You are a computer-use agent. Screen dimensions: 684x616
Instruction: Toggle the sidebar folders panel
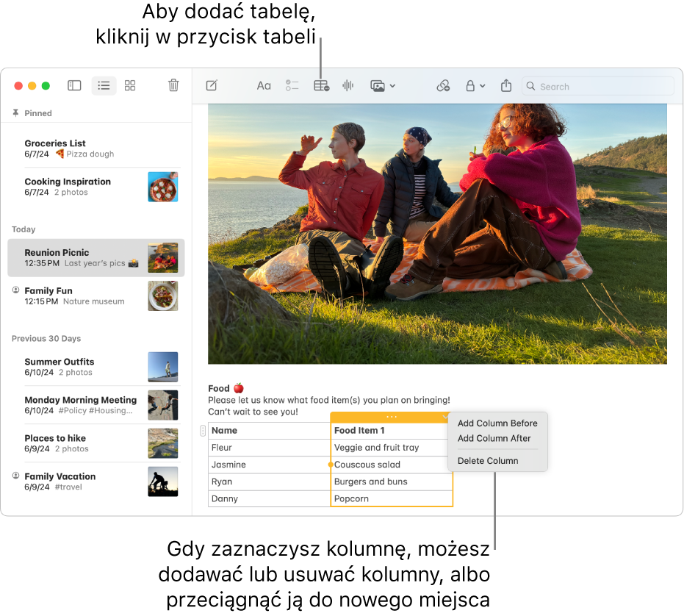pos(74,85)
